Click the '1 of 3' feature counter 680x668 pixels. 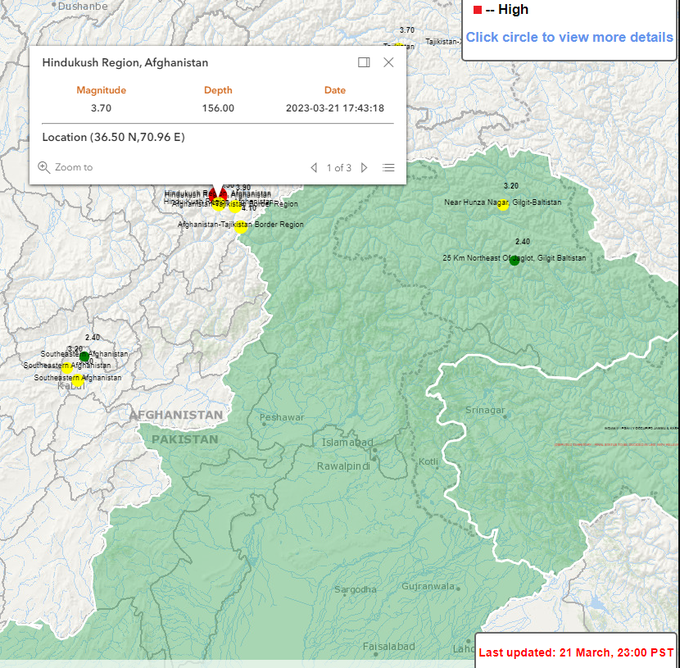coord(339,167)
